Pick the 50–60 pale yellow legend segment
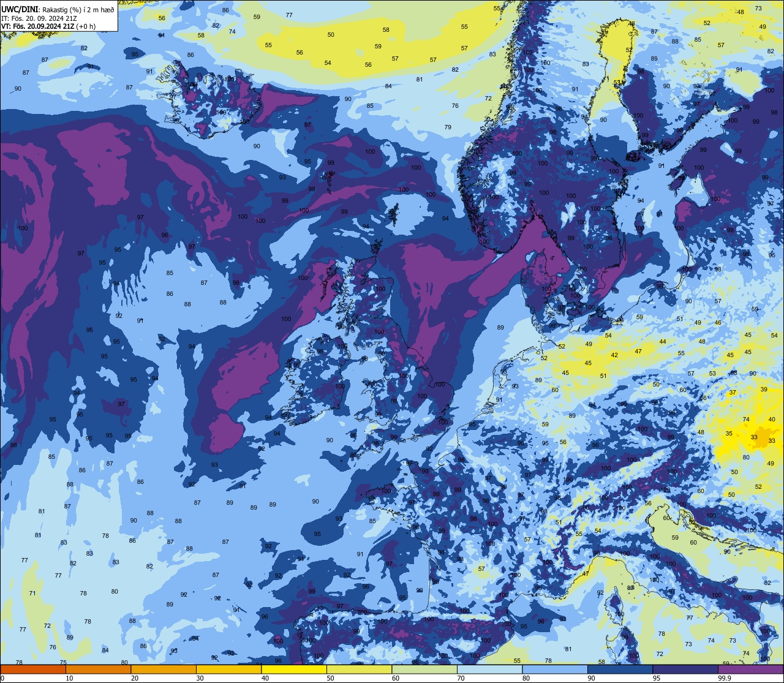Screen dimensions: 784x683 click(359, 669)
